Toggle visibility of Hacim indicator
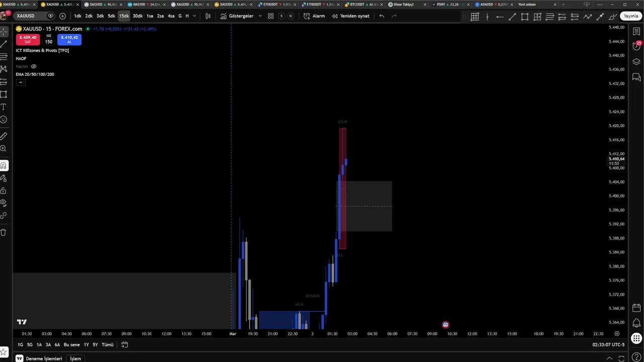This screenshot has height=362, width=644. tap(34, 66)
